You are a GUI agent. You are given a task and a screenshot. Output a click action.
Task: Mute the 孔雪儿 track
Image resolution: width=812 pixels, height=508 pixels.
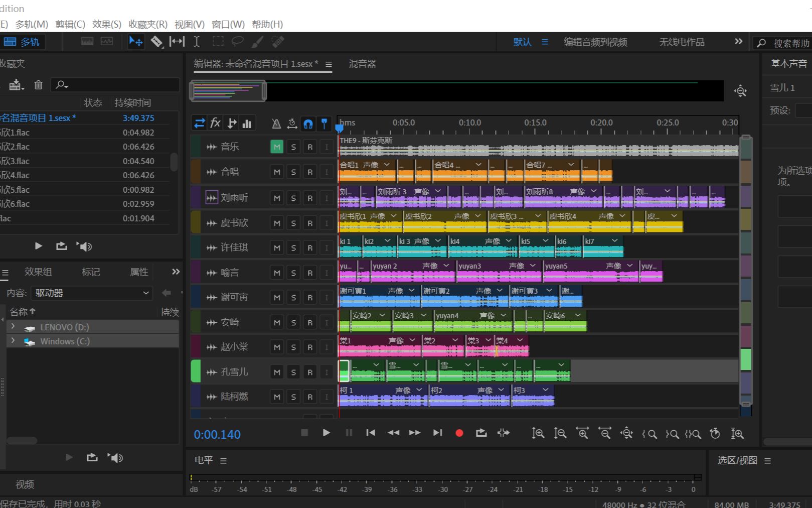(277, 372)
